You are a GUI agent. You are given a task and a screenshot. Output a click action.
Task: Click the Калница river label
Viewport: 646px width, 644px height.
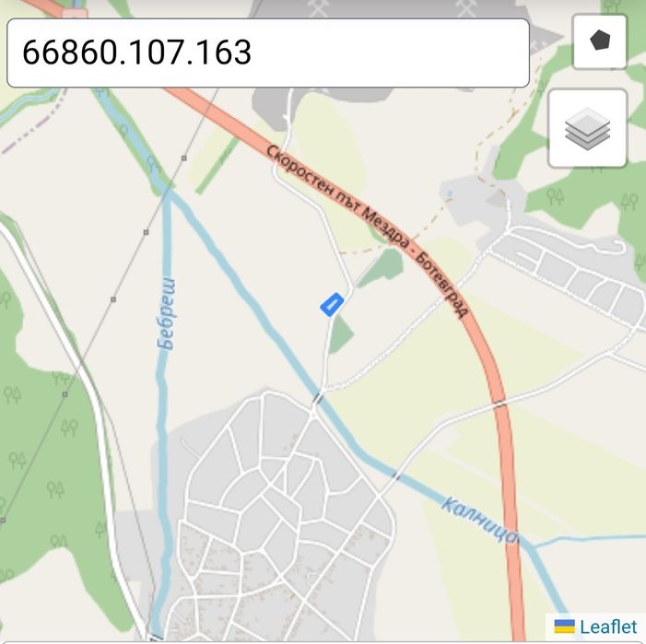[479, 520]
